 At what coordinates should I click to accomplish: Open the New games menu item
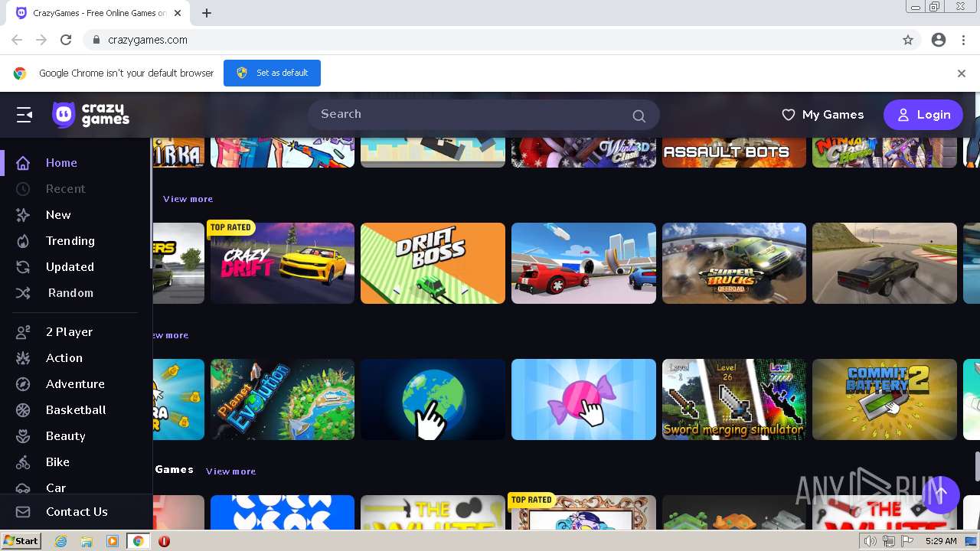pyautogui.click(x=58, y=215)
